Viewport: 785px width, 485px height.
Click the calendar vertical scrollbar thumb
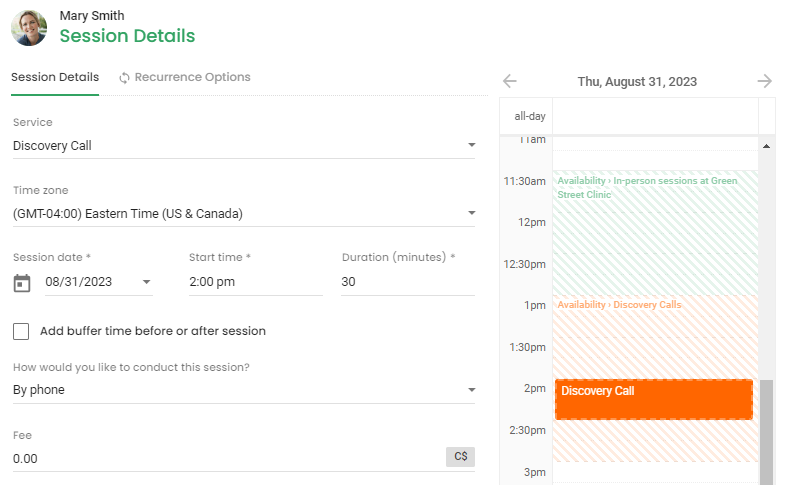coord(766,432)
